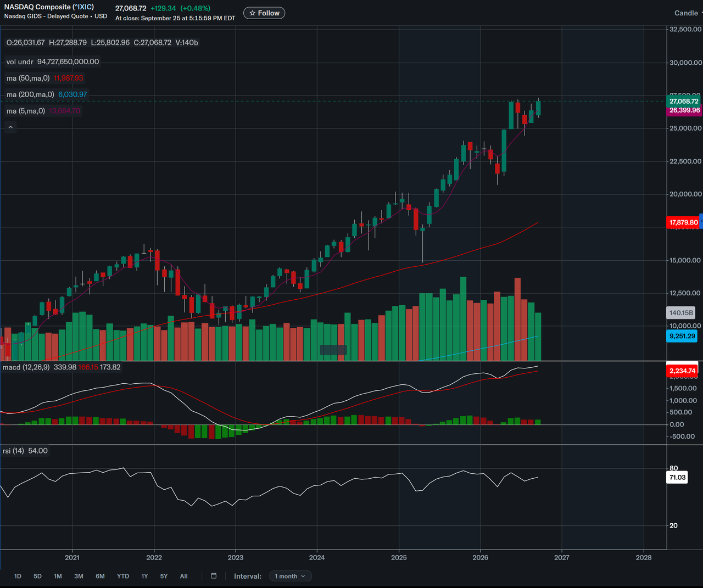Open the Candle chart type selector
Screen dimensions: 703x588
tap(687, 13)
